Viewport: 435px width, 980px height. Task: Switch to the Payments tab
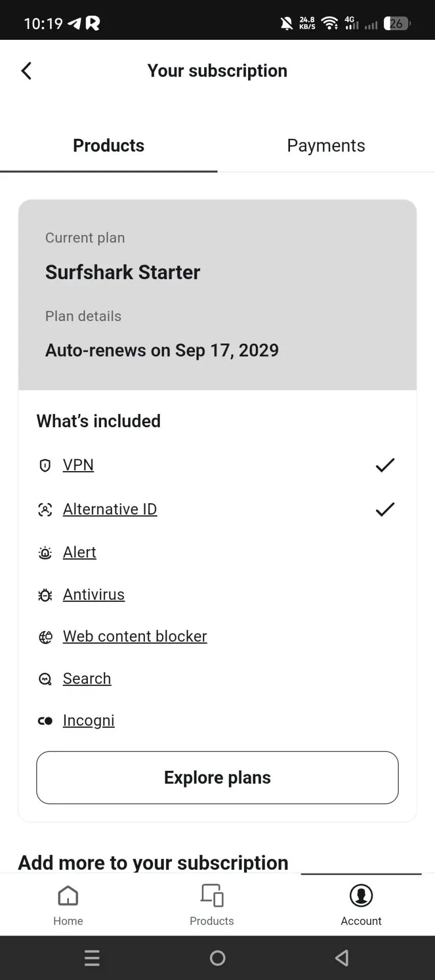coord(326,145)
